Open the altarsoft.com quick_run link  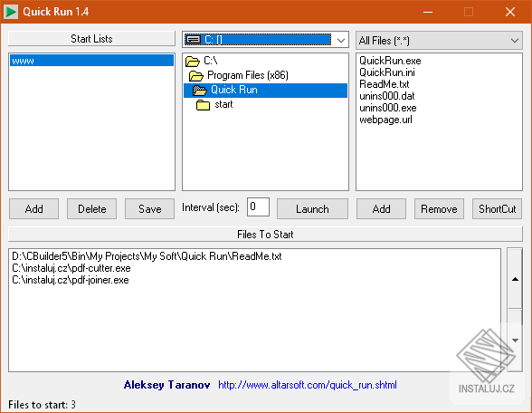[x=308, y=385]
